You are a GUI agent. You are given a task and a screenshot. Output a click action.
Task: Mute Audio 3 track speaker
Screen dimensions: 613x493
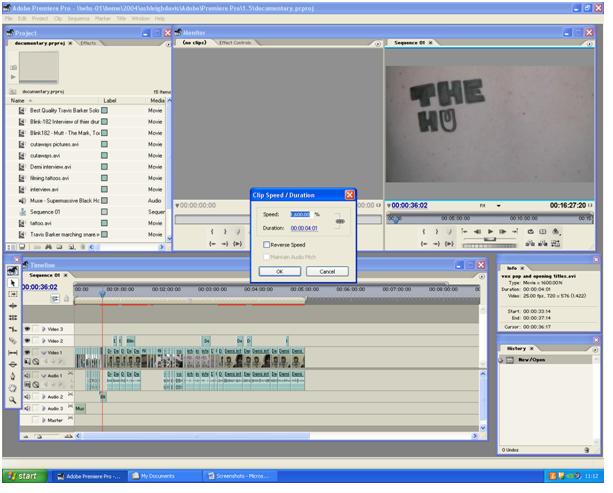[x=27, y=408]
